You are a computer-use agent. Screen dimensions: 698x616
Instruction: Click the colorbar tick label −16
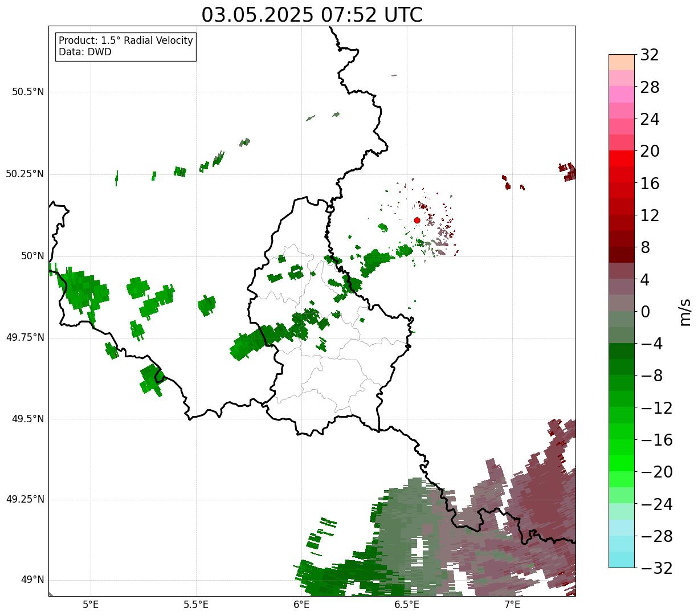click(x=656, y=440)
